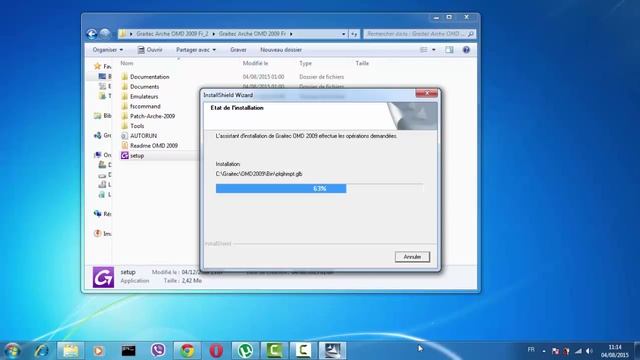Select the Patch-Arche-2009 folder
This screenshot has width=640, height=360.
point(152,116)
